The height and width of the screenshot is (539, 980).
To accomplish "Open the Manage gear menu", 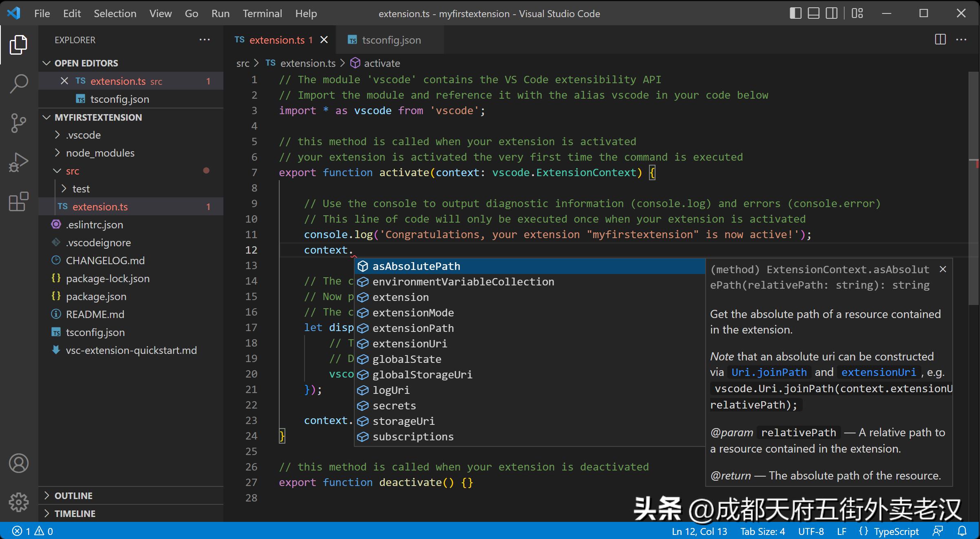I will point(19,502).
